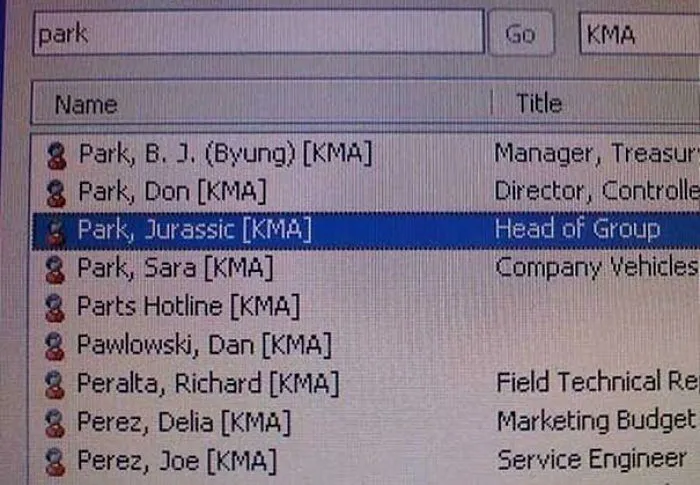Select 'Park, Sara [KMA]' entry

click(175, 268)
